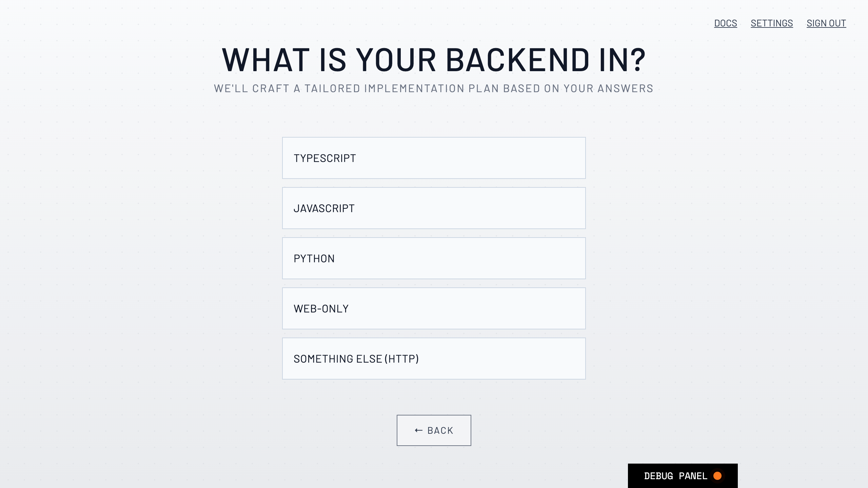Click DEBUG PANEL label in bottom right

point(676,475)
